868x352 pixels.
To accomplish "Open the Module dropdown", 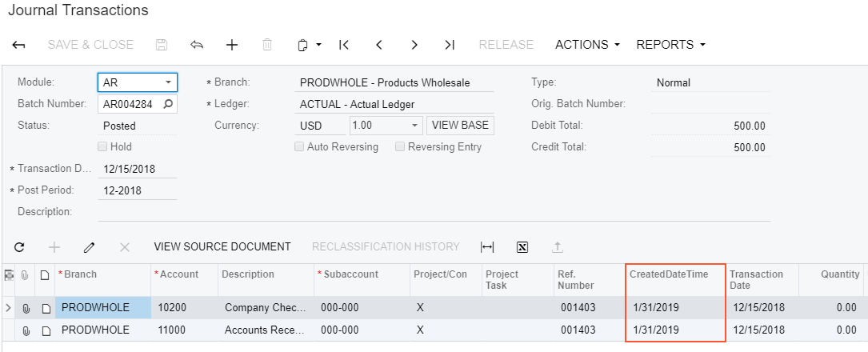I will click(168, 82).
